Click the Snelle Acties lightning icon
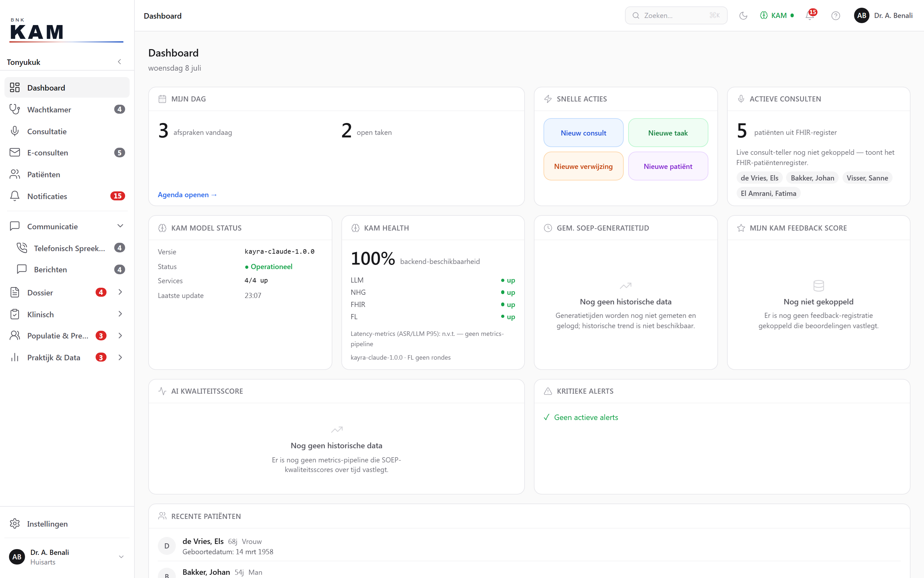The height and width of the screenshot is (578, 924). 548,99
